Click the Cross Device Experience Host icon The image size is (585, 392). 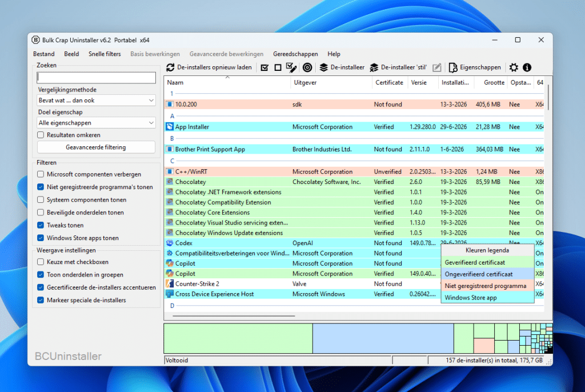pyautogui.click(x=169, y=294)
